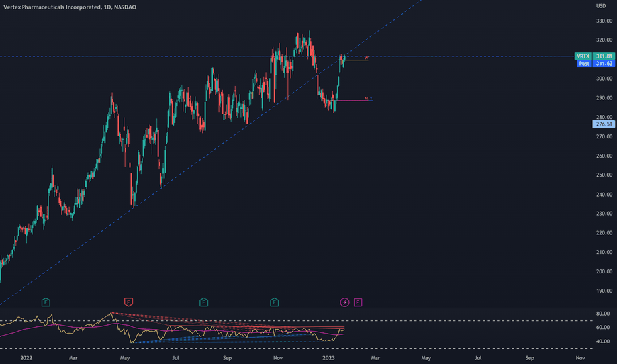Click the 220.00 price axis label

(x=604, y=232)
